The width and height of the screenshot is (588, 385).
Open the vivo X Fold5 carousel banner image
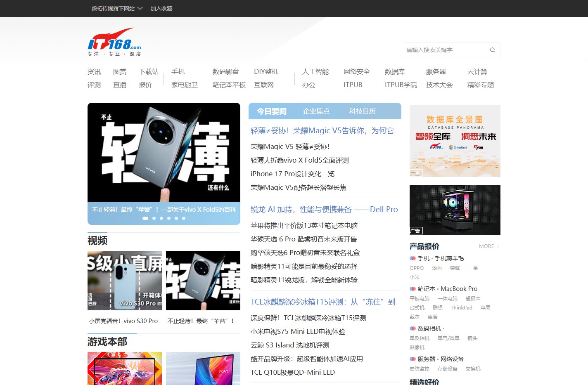click(164, 152)
